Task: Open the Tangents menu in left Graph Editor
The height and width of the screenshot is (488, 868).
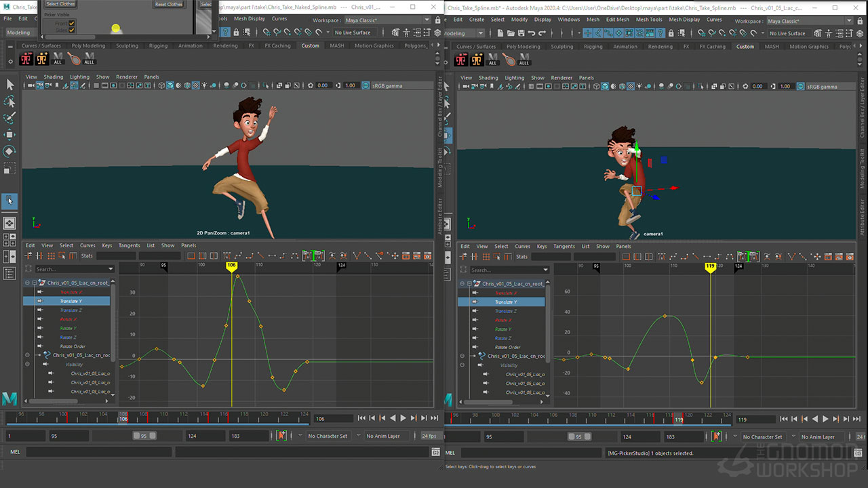Action: coord(129,245)
